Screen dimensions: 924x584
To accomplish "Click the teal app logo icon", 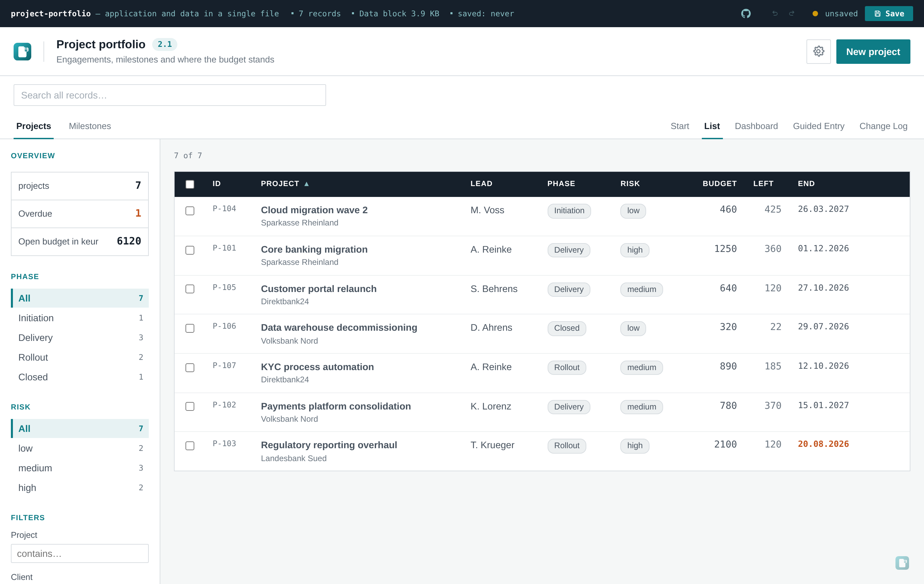I will pyautogui.click(x=22, y=51).
